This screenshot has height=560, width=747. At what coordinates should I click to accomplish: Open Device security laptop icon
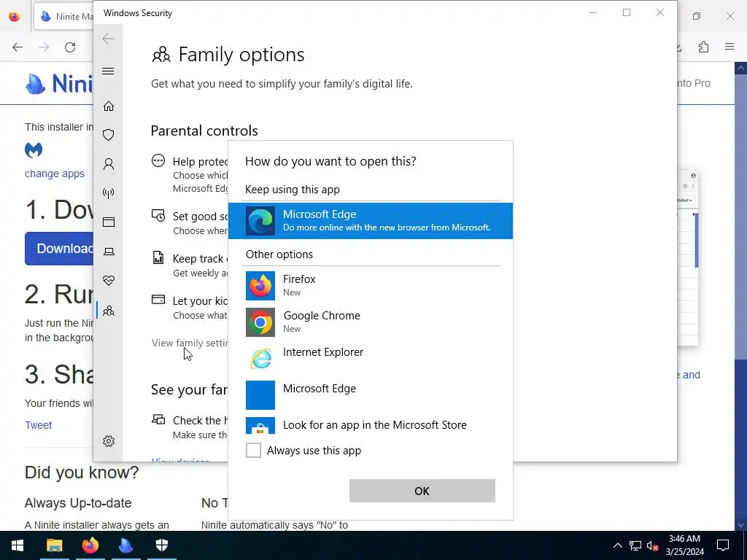tap(109, 252)
